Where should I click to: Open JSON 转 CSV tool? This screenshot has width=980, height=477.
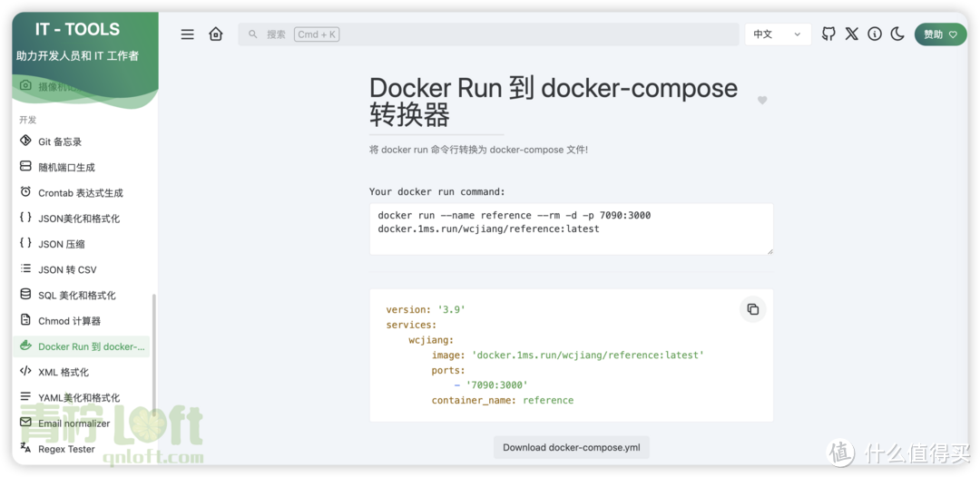[67, 269]
